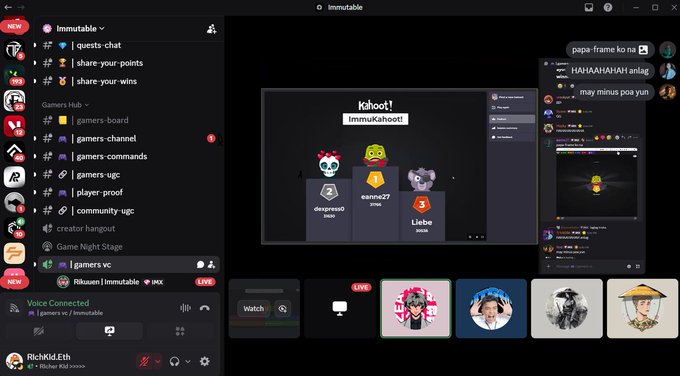Select the samurai sketch avatar participant tile
Viewport: 680px width, 376px height.
coord(566,308)
